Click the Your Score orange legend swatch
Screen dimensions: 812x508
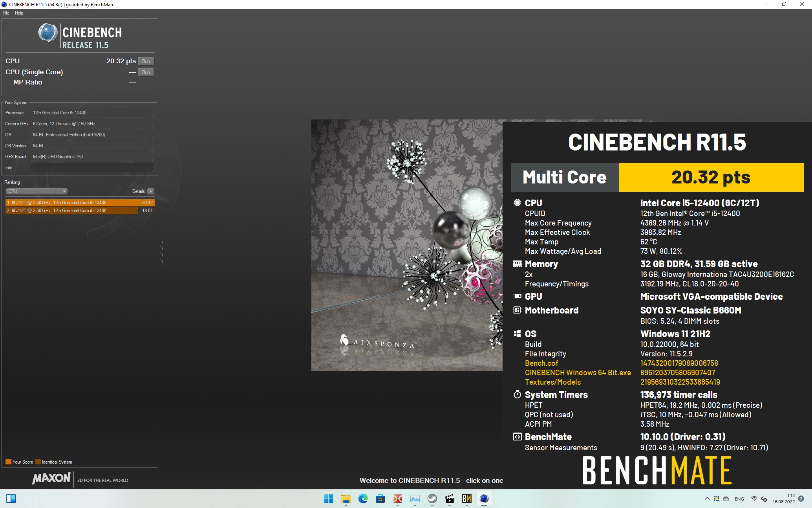tap(8, 462)
